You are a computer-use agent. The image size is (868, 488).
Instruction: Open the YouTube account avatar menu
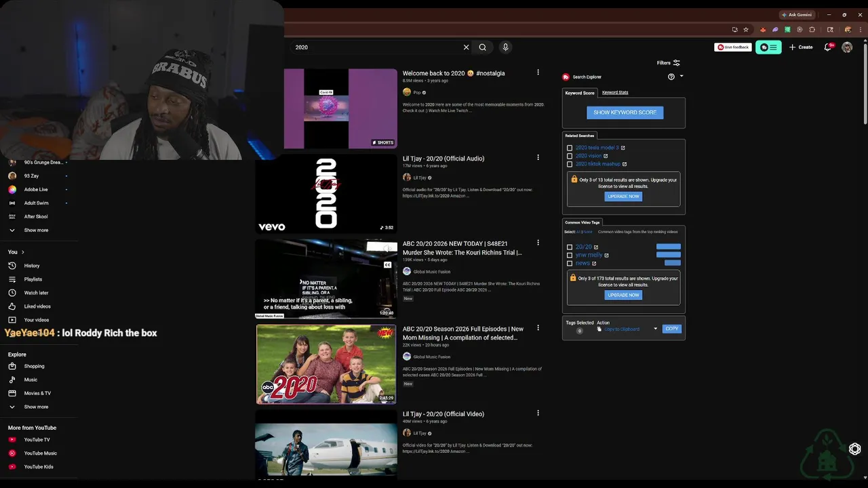point(847,47)
